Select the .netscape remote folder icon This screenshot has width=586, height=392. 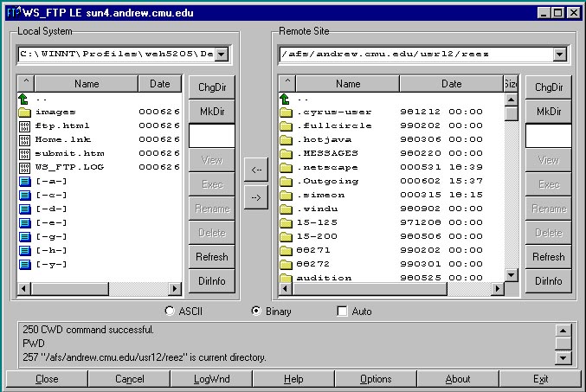(286, 167)
